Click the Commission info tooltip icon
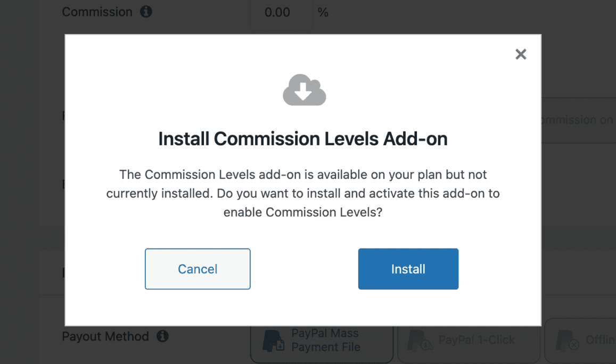616x364 pixels. pos(145,11)
